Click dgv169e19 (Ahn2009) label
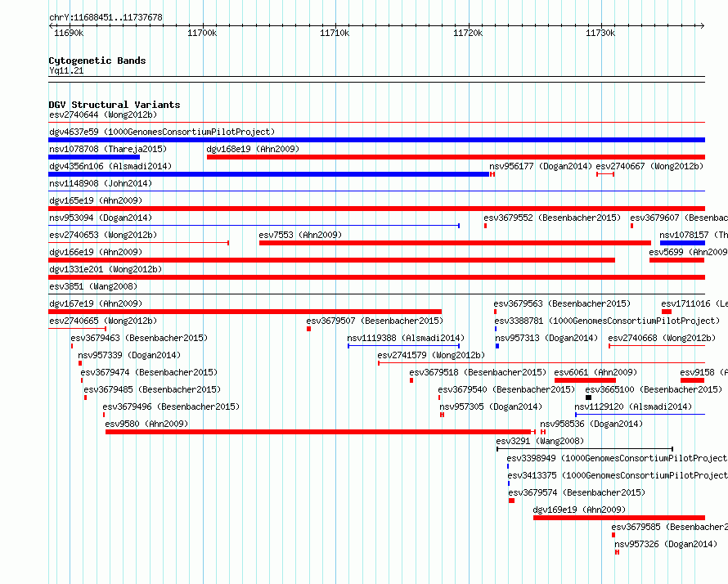728x584 pixels. click(x=579, y=510)
